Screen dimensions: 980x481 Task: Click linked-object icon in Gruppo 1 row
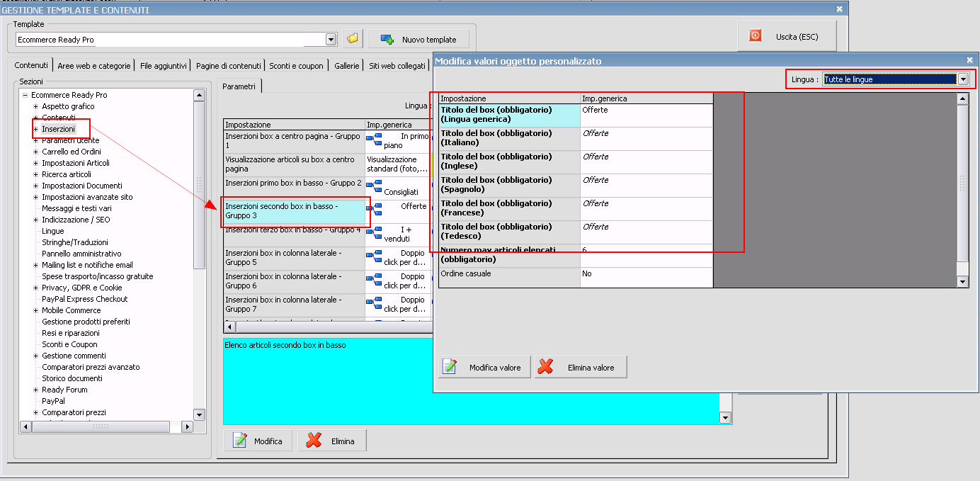pos(375,140)
